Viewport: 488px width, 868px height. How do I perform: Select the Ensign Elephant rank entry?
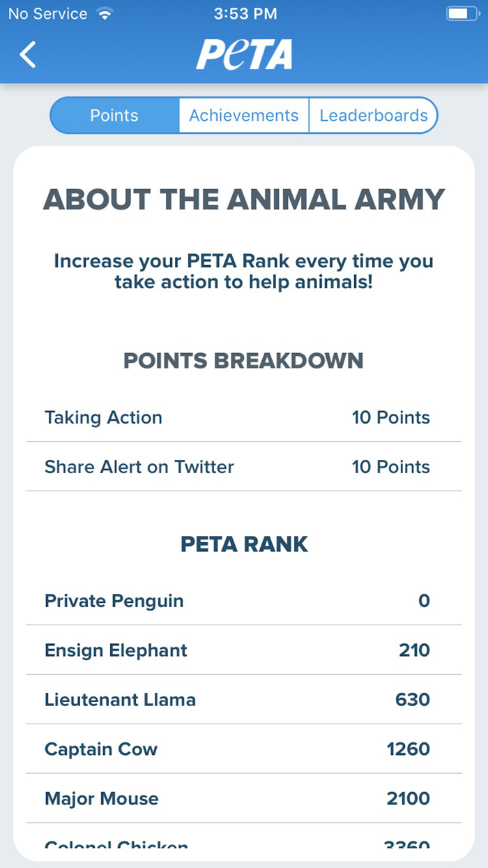pyautogui.click(x=243, y=650)
